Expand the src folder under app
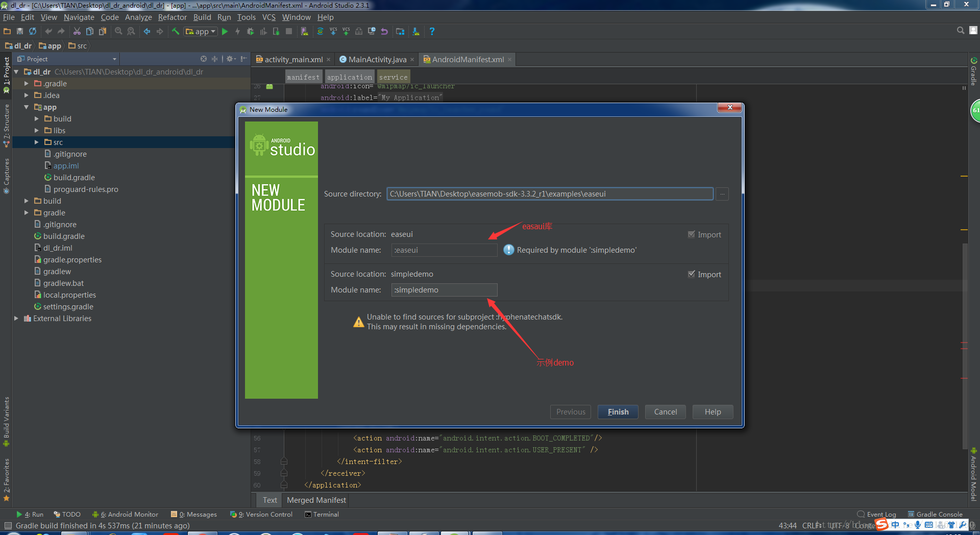 point(36,142)
